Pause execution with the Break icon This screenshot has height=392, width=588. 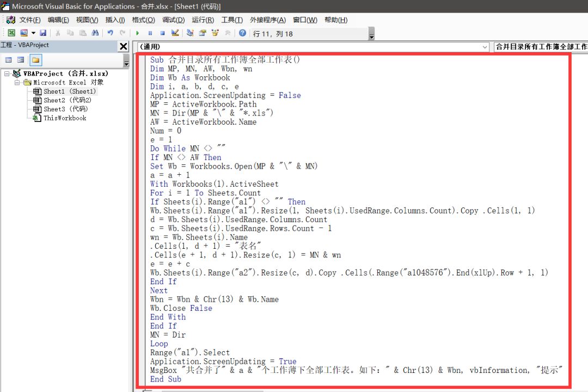[150, 33]
